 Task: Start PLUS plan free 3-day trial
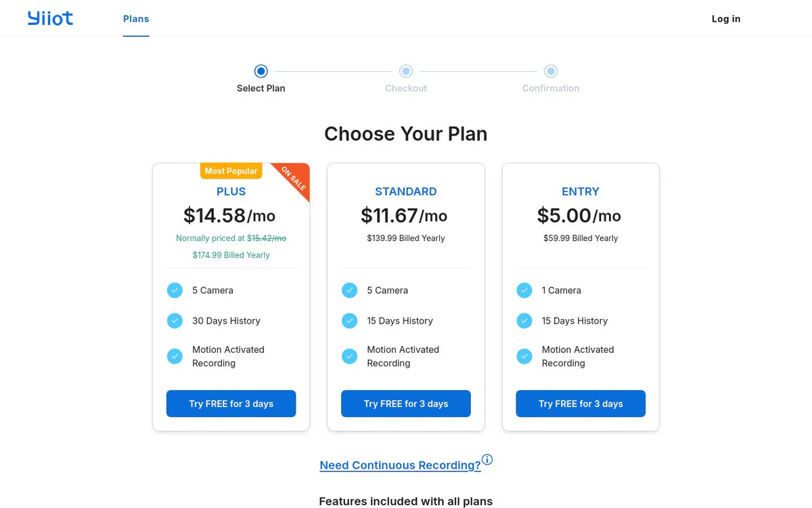pos(231,404)
